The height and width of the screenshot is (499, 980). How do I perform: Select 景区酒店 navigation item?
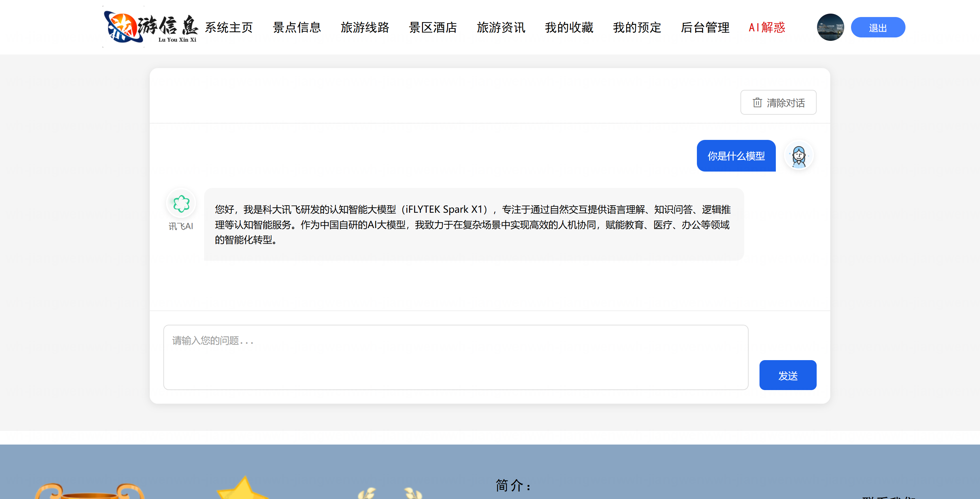[433, 28]
